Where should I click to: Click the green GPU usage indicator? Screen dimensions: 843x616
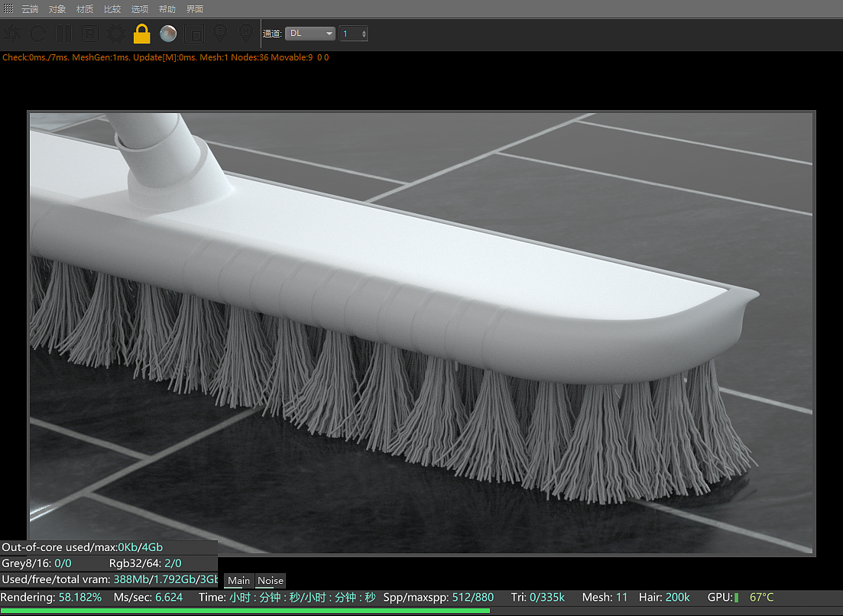coord(736,598)
